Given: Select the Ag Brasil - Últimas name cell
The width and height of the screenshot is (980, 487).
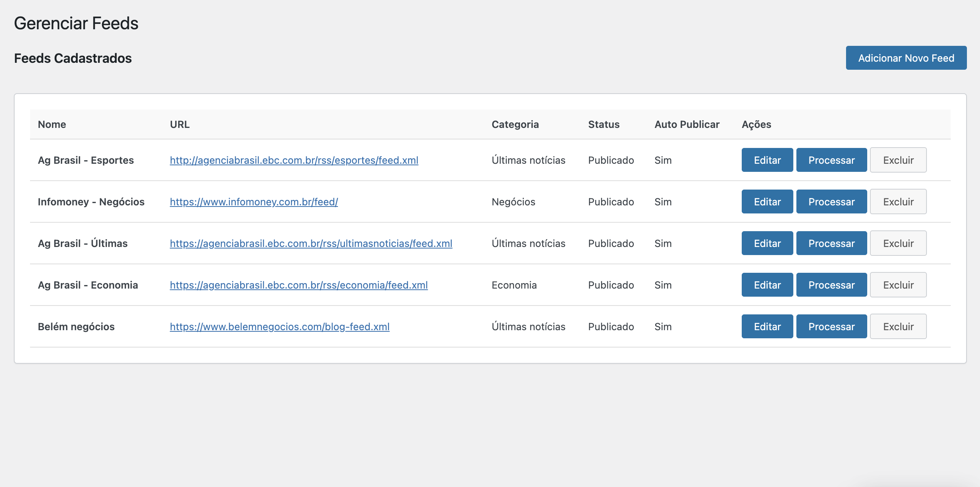Looking at the screenshot, I should click(x=83, y=243).
